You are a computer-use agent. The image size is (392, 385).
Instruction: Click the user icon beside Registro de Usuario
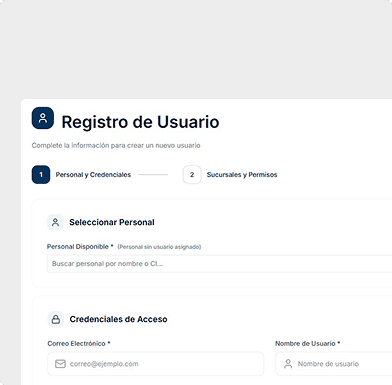coord(43,118)
